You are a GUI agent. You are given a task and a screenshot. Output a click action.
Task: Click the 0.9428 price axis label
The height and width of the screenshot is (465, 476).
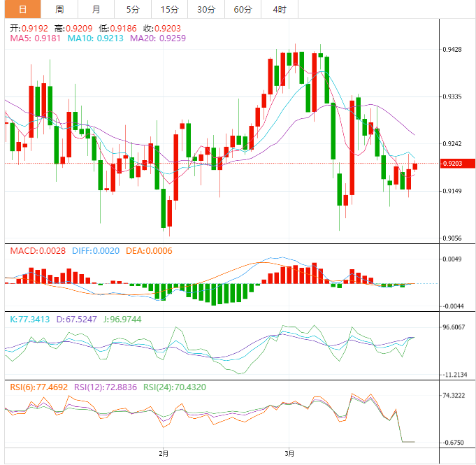coord(452,49)
